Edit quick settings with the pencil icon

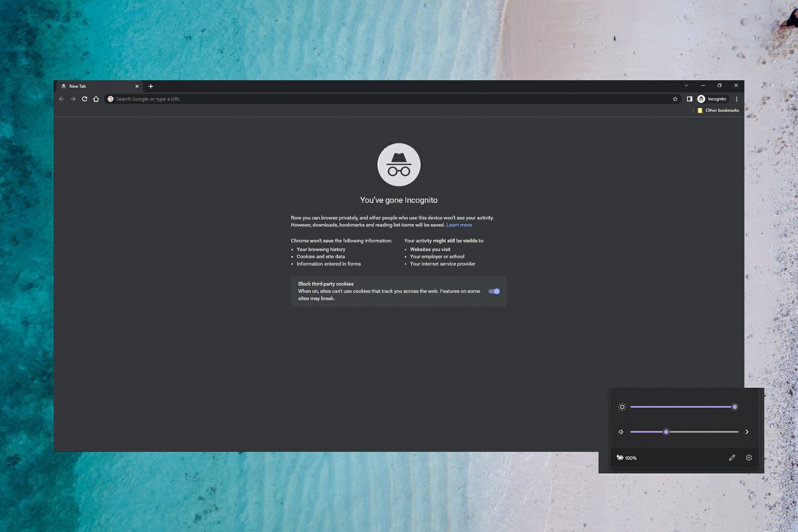[732, 458]
